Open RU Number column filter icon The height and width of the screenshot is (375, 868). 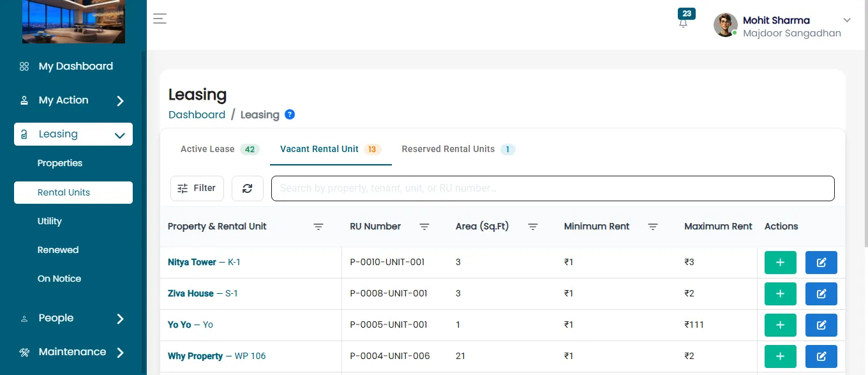click(424, 227)
